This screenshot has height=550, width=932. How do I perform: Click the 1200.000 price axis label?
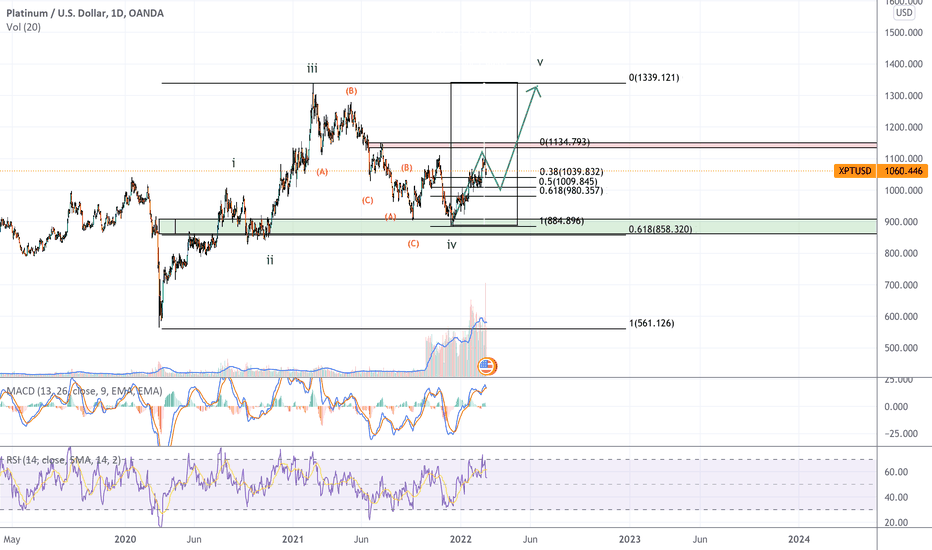(x=903, y=127)
